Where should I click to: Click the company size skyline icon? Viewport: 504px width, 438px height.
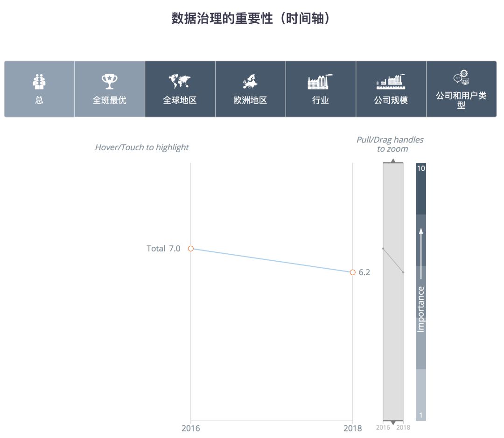click(x=391, y=82)
